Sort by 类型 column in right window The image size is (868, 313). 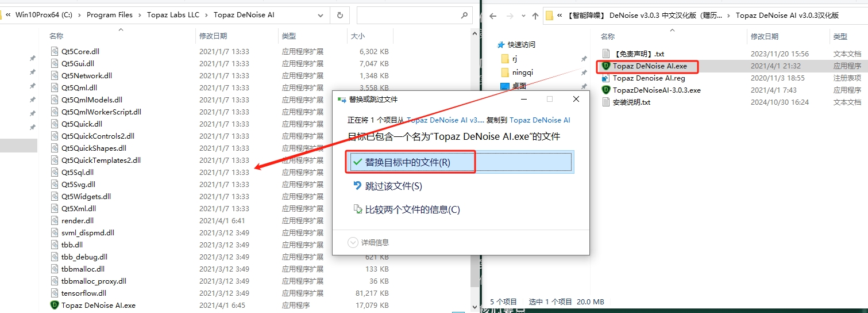click(840, 36)
